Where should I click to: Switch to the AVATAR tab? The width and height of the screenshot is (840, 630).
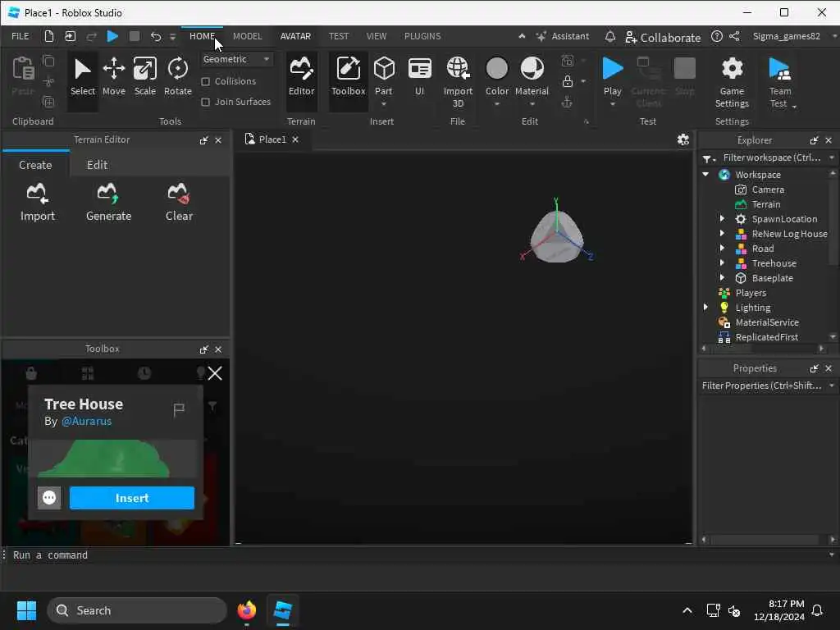coord(295,36)
